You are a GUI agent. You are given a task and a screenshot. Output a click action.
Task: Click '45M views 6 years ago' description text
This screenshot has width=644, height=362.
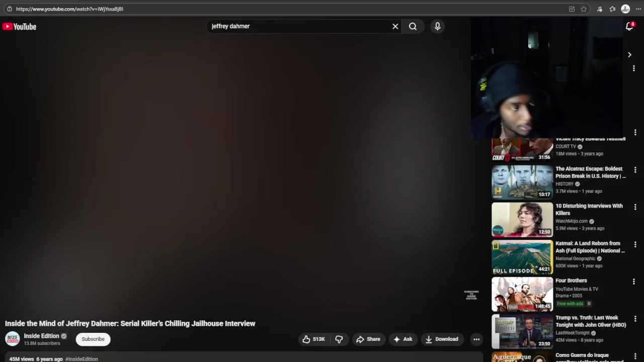coord(36,359)
